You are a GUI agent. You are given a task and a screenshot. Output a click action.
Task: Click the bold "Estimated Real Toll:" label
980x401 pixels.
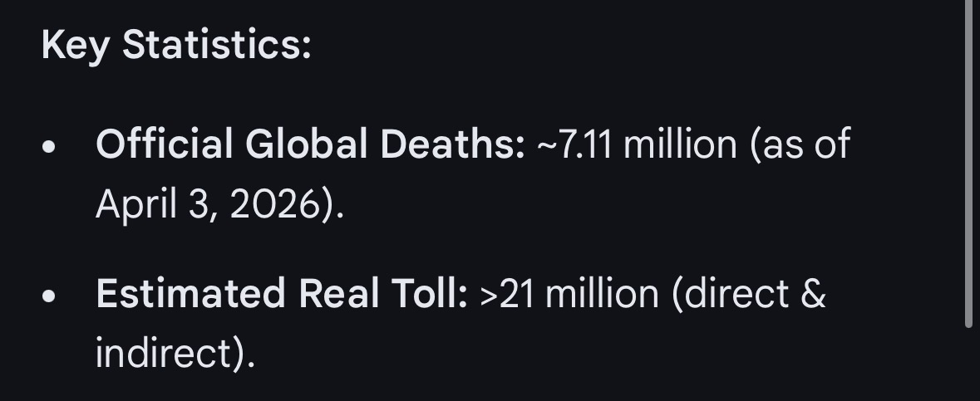click(x=282, y=295)
